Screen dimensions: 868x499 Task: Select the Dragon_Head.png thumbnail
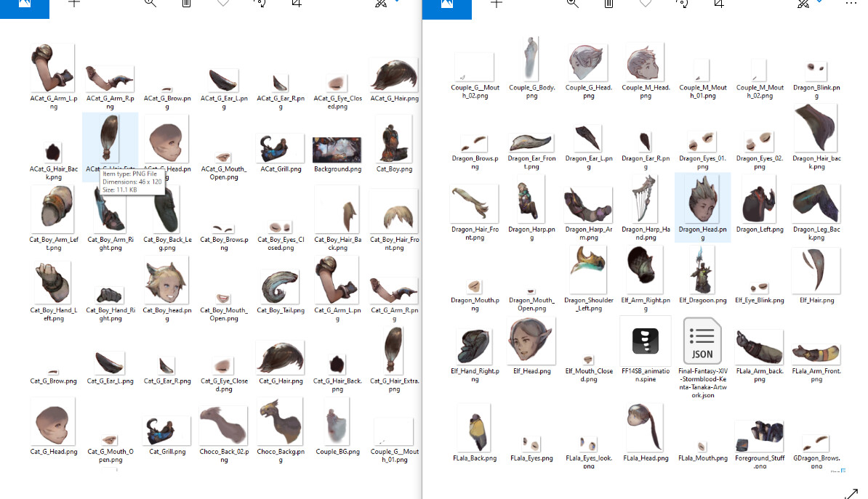[x=702, y=199]
